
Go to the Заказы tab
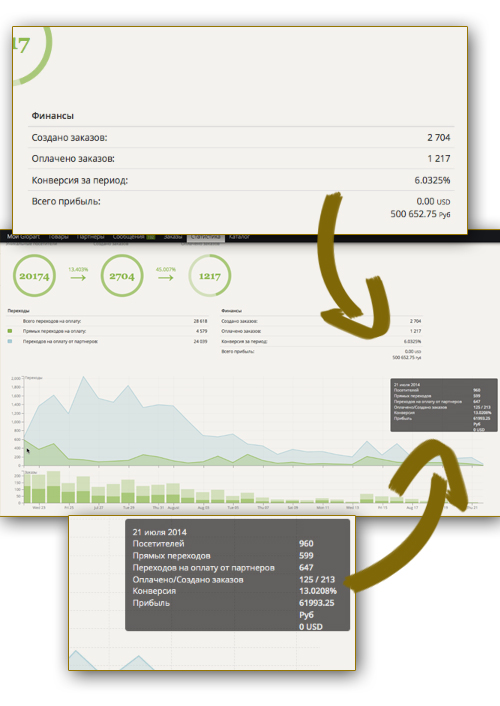point(173,237)
